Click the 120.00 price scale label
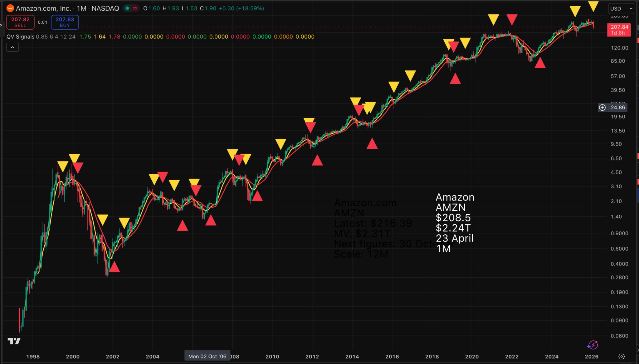The image size is (639, 364). click(x=619, y=48)
